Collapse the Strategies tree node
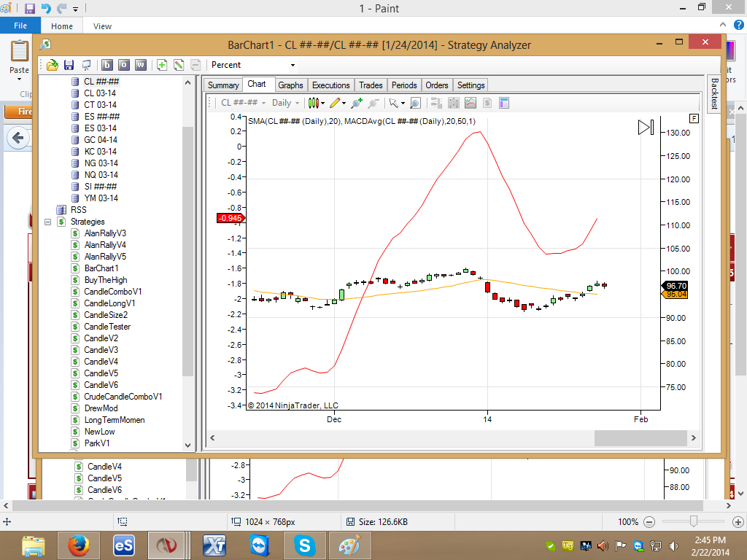Viewport: 747px width, 560px height. pyautogui.click(x=47, y=222)
